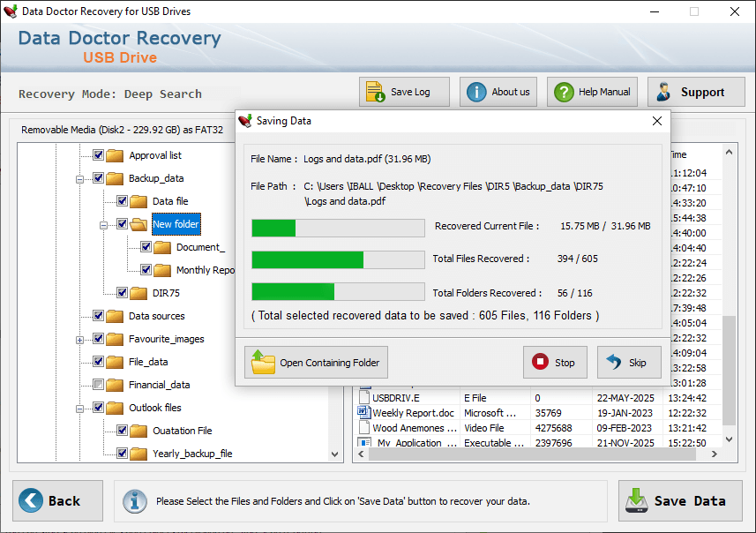756x533 pixels.
Task: Click the Save Data button
Action: point(680,500)
